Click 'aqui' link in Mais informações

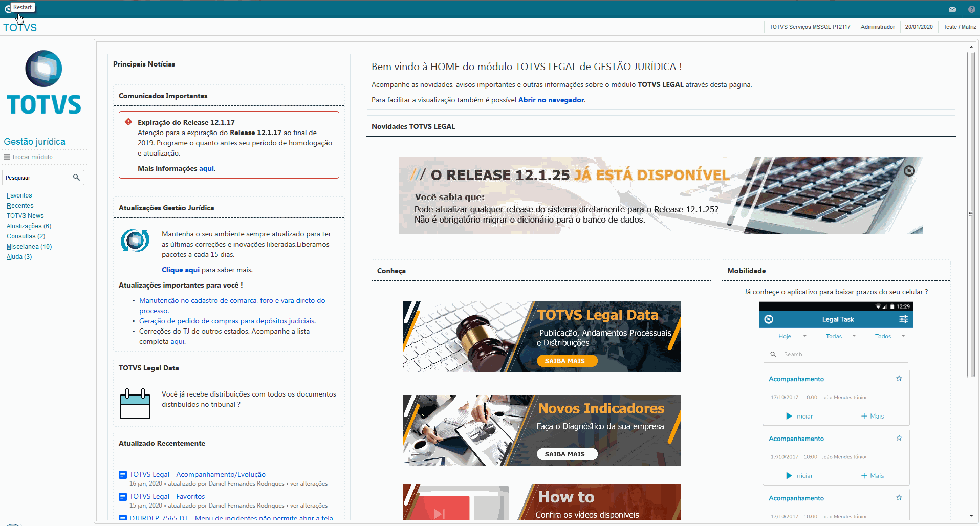(207, 168)
